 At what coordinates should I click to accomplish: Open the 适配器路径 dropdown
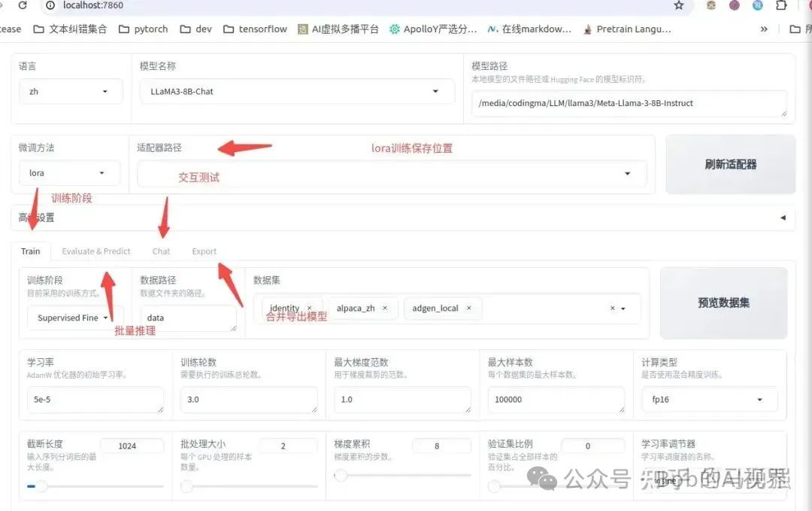[x=392, y=174]
